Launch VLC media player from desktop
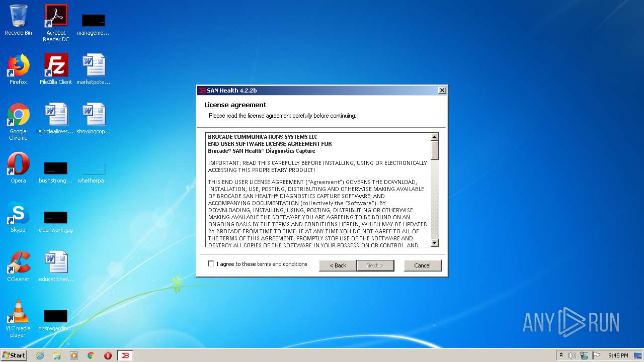The height and width of the screenshot is (362, 644). 18,319
